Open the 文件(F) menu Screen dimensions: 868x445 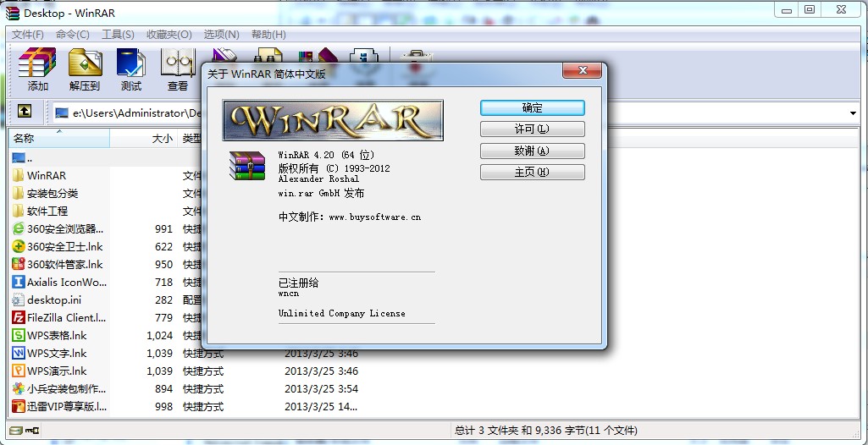(x=27, y=35)
